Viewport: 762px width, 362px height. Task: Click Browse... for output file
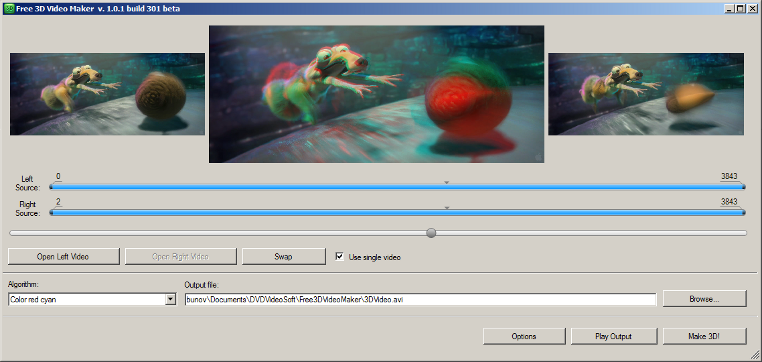(x=704, y=299)
